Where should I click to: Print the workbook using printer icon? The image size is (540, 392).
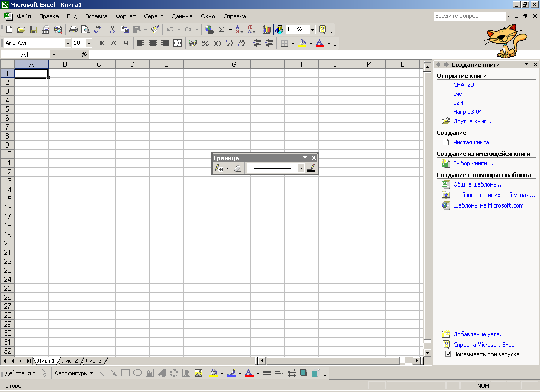[73, 30]
